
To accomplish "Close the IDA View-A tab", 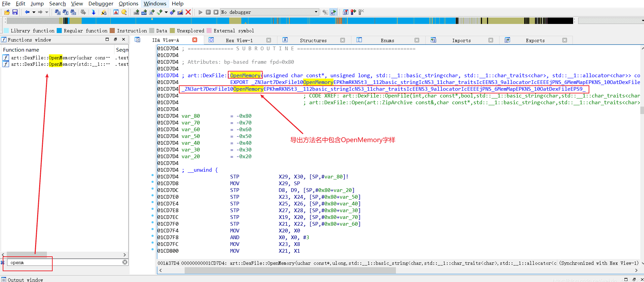I will [195, 40].
